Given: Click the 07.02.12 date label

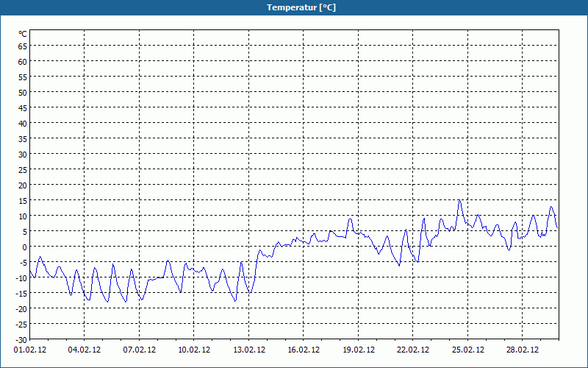Looking at the screenshot, I should (139, 350).
